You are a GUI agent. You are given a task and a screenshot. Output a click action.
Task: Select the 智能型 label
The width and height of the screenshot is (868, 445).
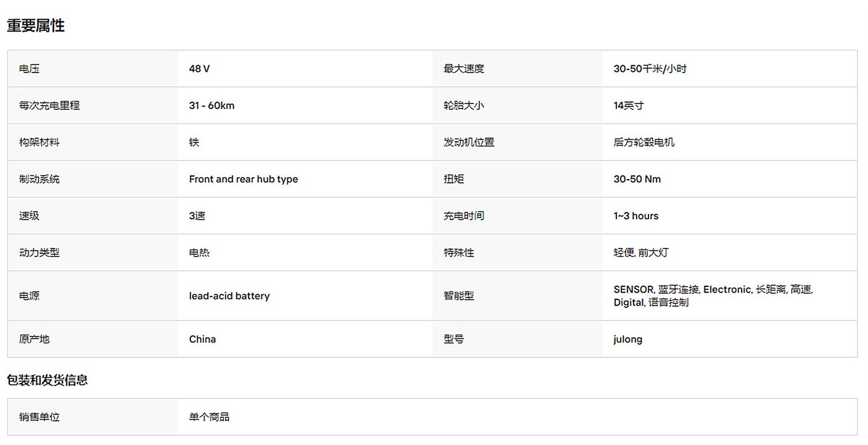pos(459,296)
